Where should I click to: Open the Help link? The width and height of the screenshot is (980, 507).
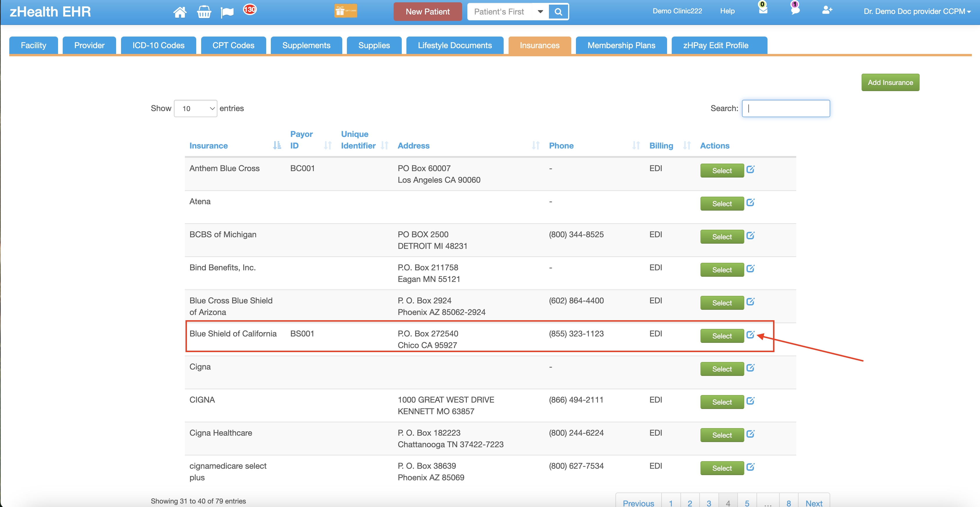[x=727, y=11]
